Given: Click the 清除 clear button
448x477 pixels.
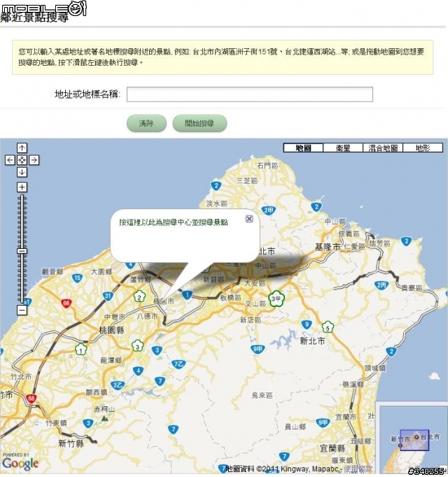Looking at the screenshot, I should coord(146,123).
